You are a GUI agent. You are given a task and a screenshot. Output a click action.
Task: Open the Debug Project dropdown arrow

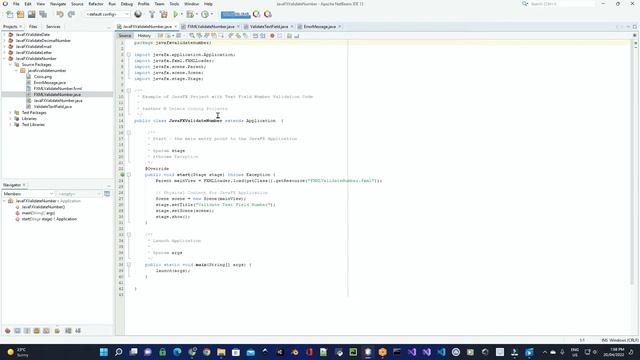196,14
